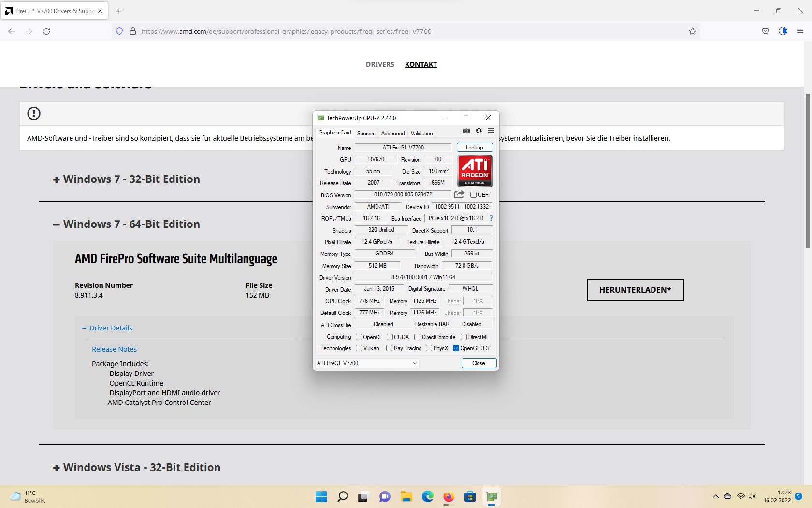The height and width of the screenshot is (508, 812).
Task: Toggle the UEFI checkbox
Action: 473,195
